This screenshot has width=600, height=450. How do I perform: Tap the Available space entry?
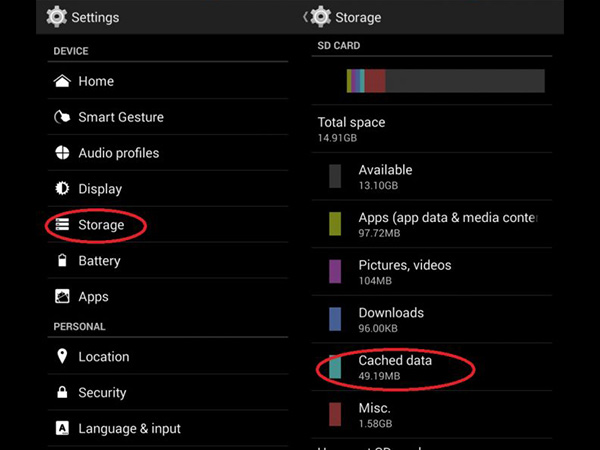click(x=385, y=177)
